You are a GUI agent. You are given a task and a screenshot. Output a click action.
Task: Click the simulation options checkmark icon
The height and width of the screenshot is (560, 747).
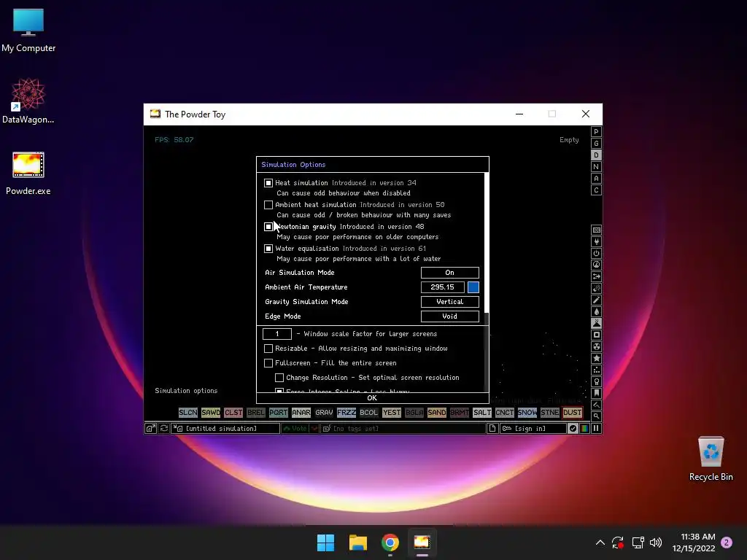[x=573, y=428]
